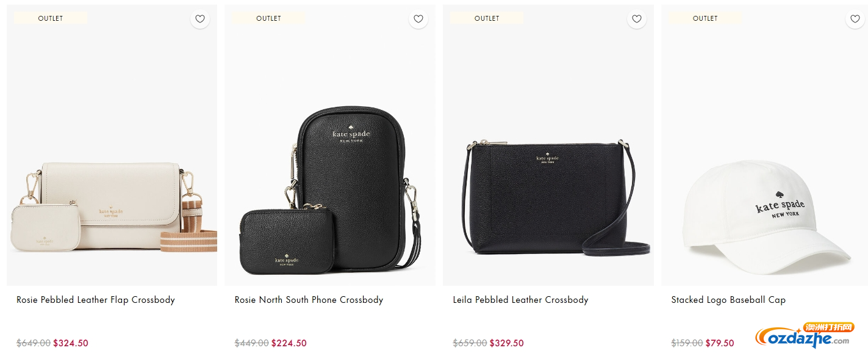Click the $324.50 sale price
The height and width of the screenshot is (356, 868).
[71, 343]
